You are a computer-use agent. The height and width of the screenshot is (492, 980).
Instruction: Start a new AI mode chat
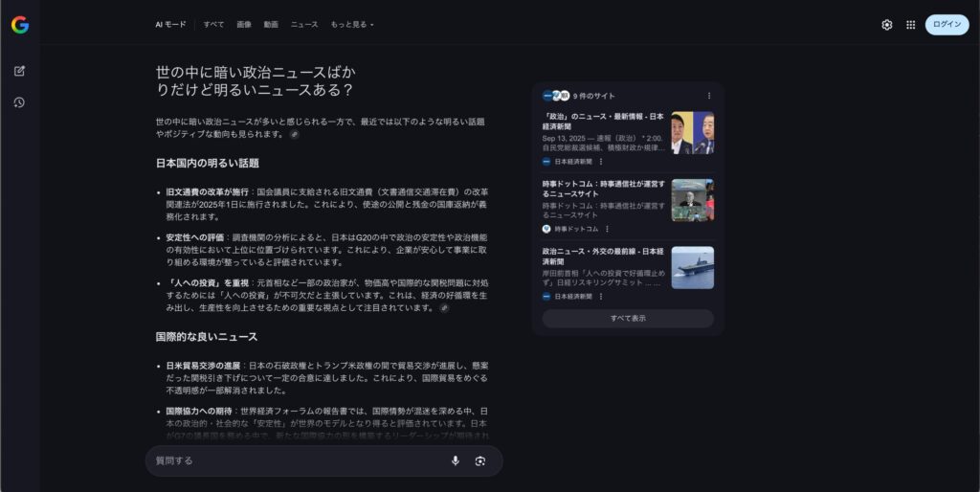pyautogui.click(x=20, y=71)
